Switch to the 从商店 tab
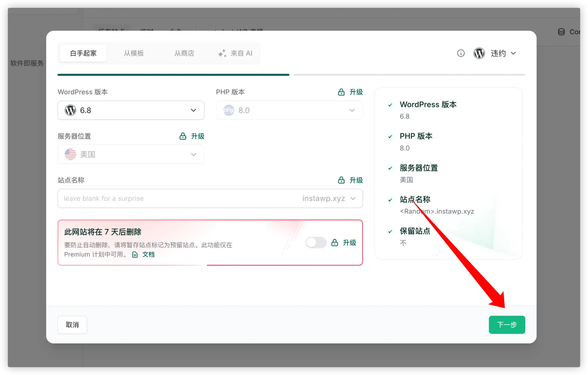This screenshot has width=588, height=375. click(x=184, y=53)
